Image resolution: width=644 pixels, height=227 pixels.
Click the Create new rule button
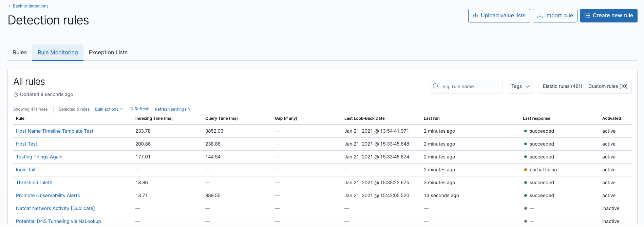click(609, 16)
